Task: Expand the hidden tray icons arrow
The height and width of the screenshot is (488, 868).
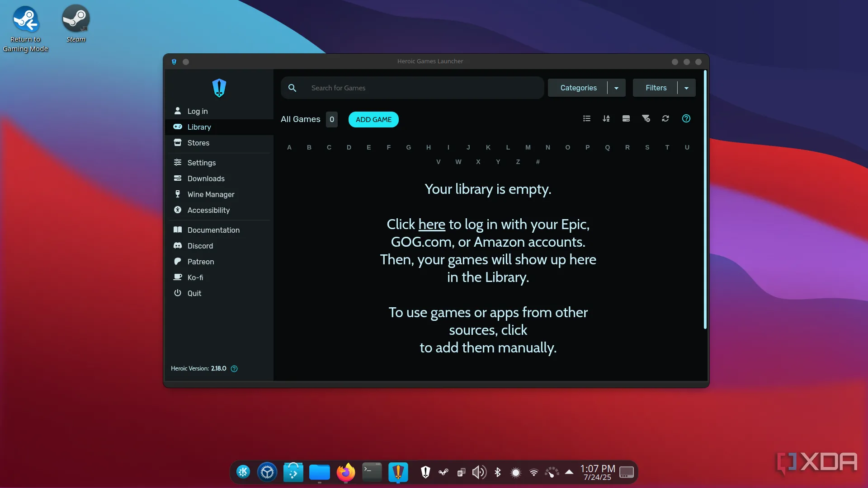Action: pyautogui.click(x=569, y=472)
